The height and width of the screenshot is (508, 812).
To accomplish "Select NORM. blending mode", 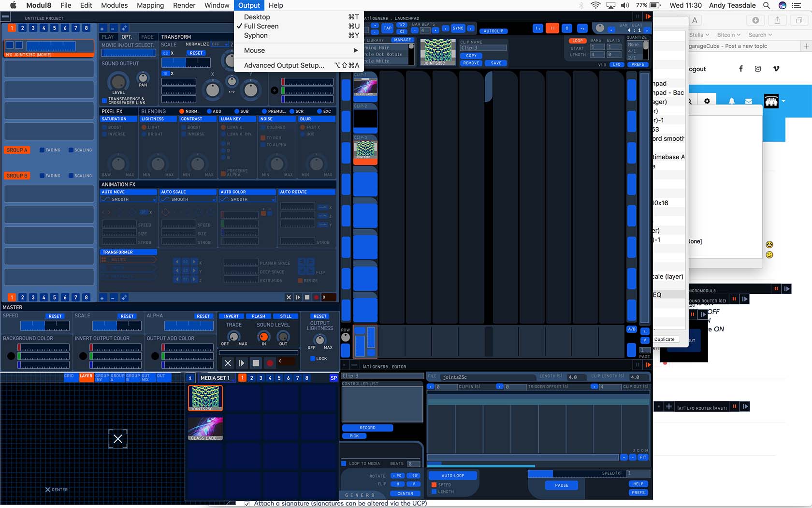I will coord(182,111).
